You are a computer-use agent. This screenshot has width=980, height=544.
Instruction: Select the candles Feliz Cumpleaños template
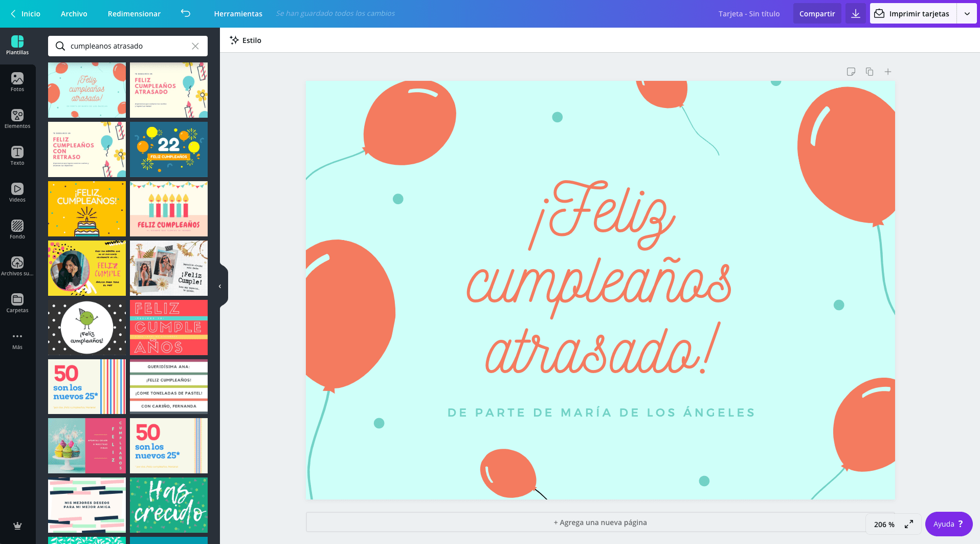pos(169,209)
